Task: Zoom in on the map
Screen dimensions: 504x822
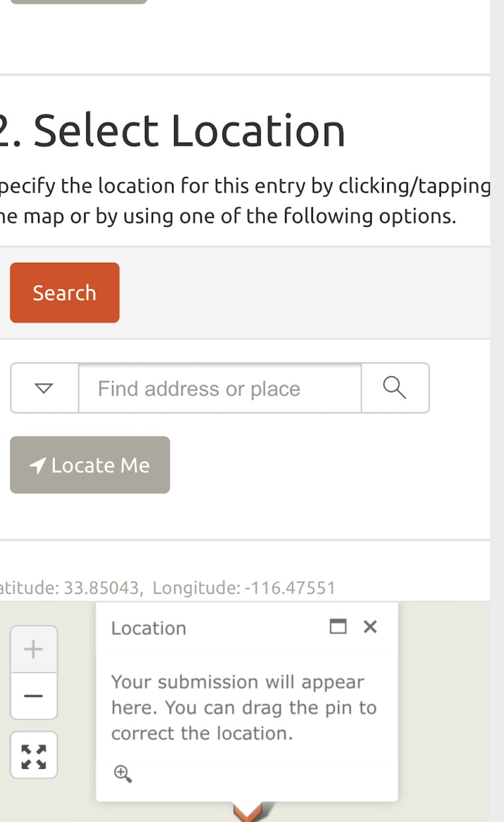Action: click(34, 649)
